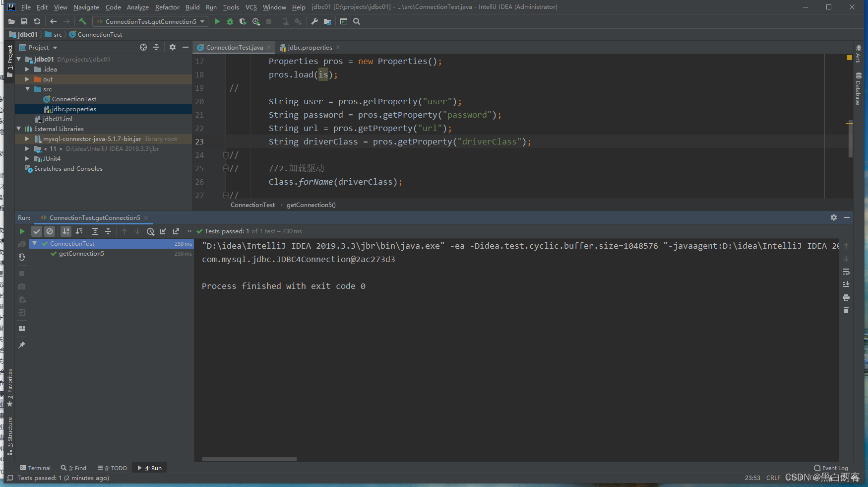Collapse External Libraries node

pos(19,129)
